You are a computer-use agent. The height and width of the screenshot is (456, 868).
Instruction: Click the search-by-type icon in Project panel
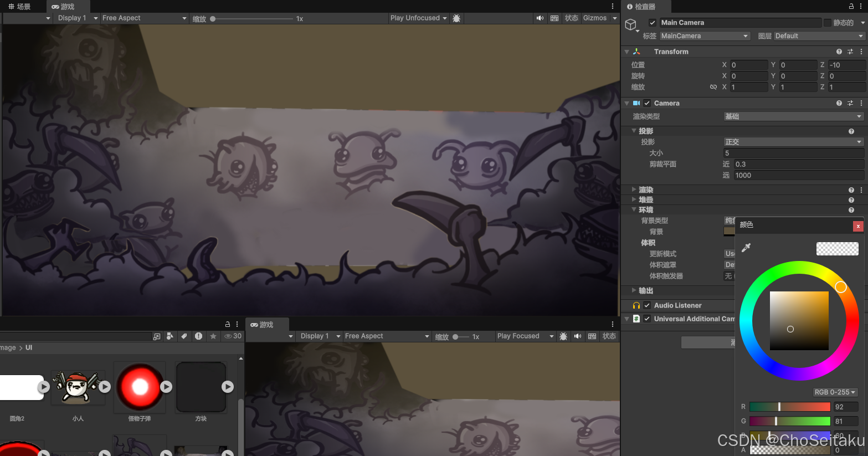click(170, 336)
